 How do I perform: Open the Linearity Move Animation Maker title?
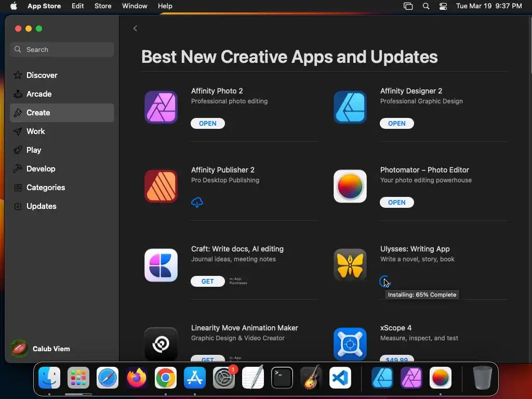point(244,328)
